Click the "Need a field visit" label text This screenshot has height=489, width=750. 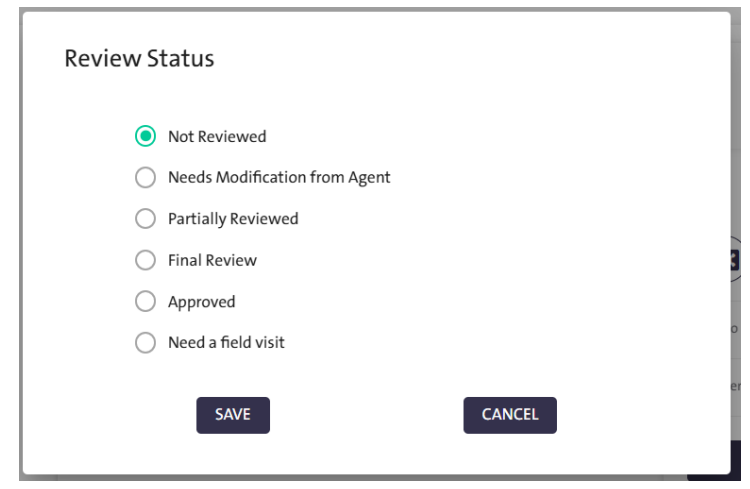click(x=226, y=342)
